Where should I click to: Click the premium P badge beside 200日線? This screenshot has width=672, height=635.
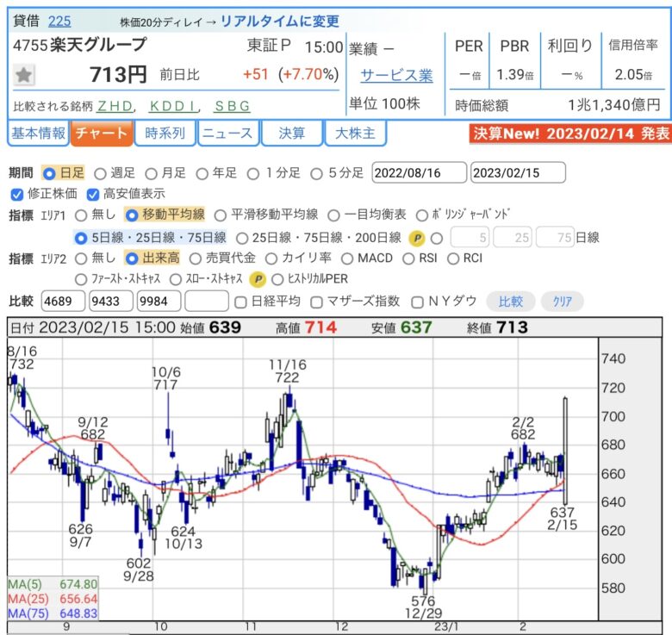417,238
